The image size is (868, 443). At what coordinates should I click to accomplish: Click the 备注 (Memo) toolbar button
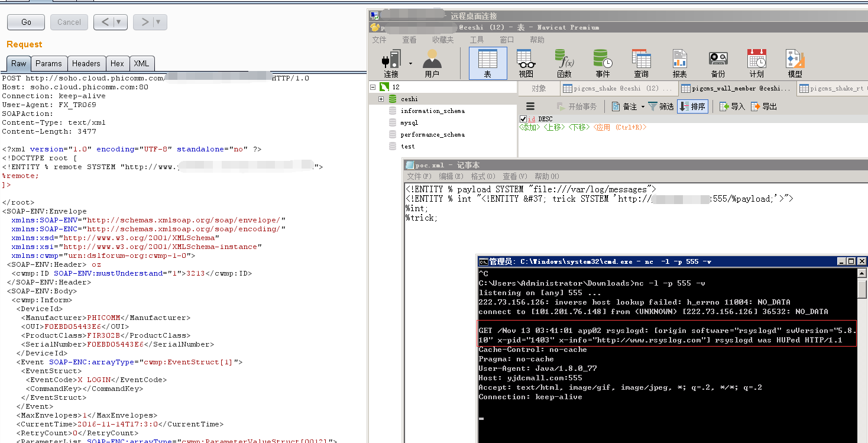pyautogui.click(x=624, y=106)
